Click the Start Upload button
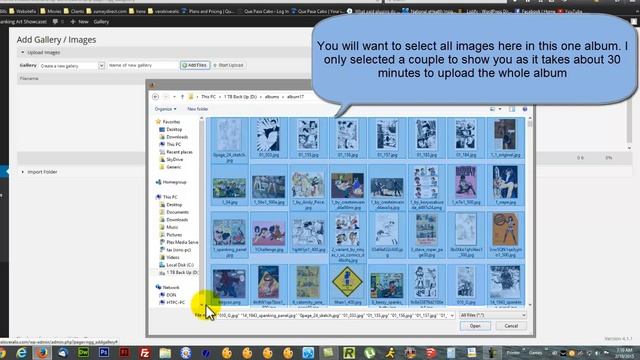 click(x=229, y=65)
